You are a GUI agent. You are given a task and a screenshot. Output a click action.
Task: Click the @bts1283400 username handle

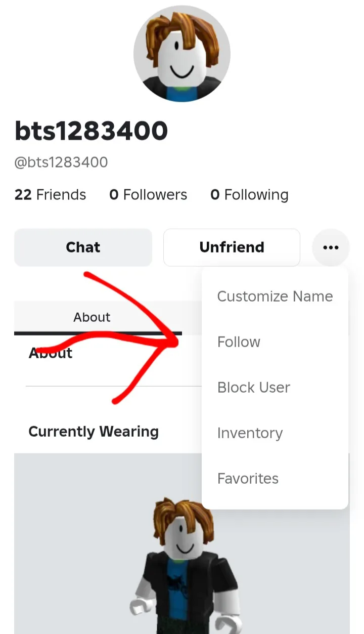click(x=61, y=162)
